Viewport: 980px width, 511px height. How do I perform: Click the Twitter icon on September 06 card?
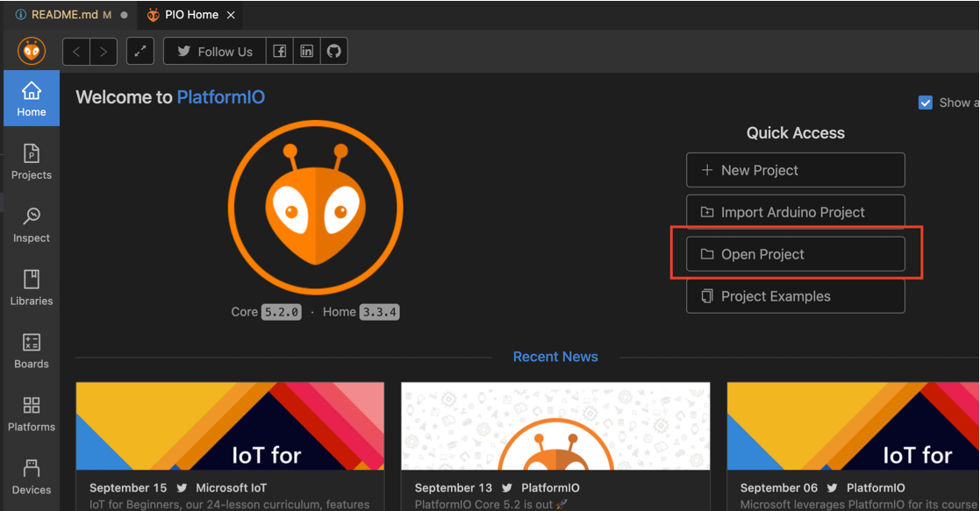click(x=833, y=488)
